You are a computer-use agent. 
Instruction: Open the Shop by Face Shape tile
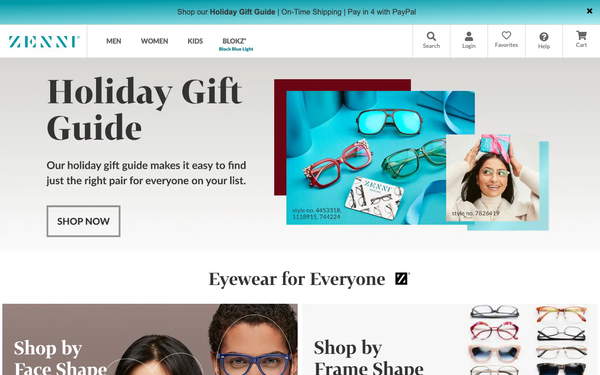coord(150,339)
